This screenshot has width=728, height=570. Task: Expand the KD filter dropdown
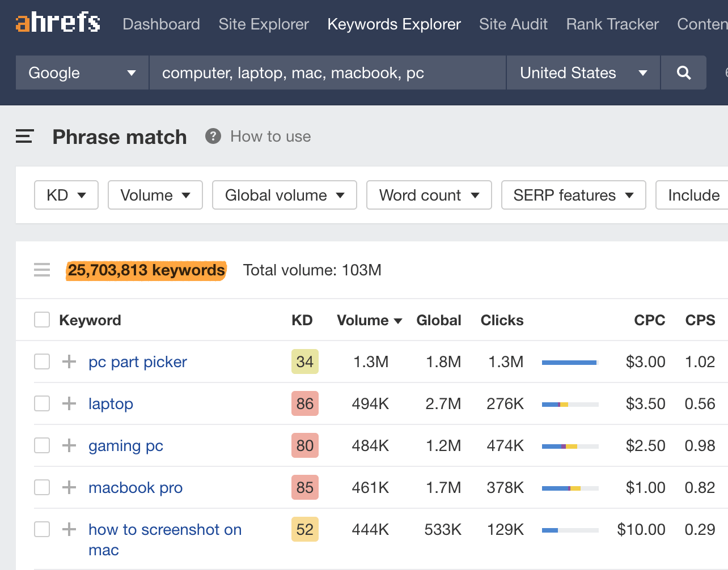66,195
